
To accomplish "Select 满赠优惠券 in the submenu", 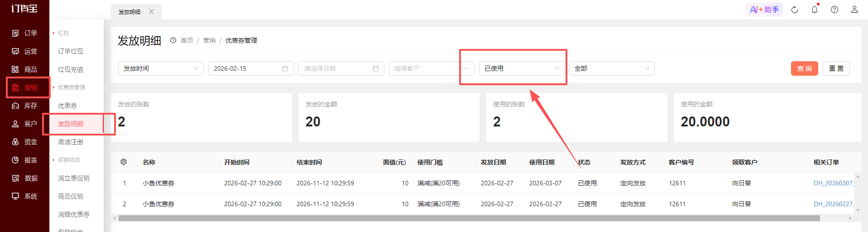I will pos(73,214).
